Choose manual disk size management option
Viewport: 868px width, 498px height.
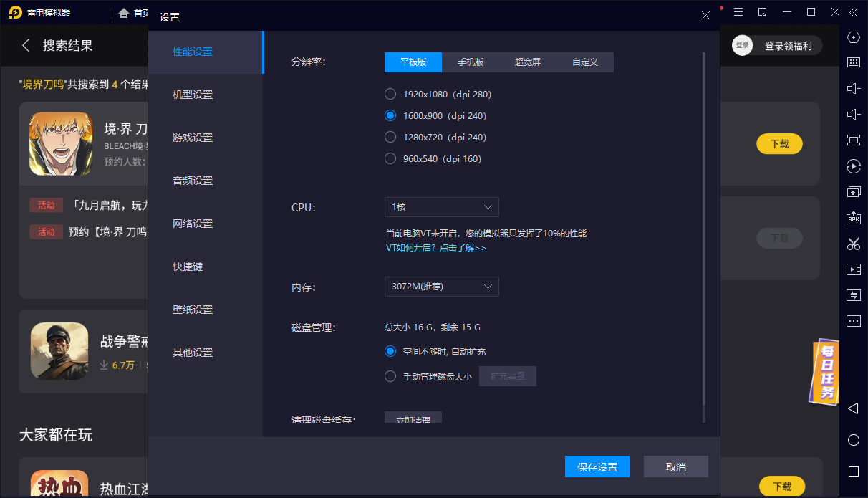tap(390, 376)
